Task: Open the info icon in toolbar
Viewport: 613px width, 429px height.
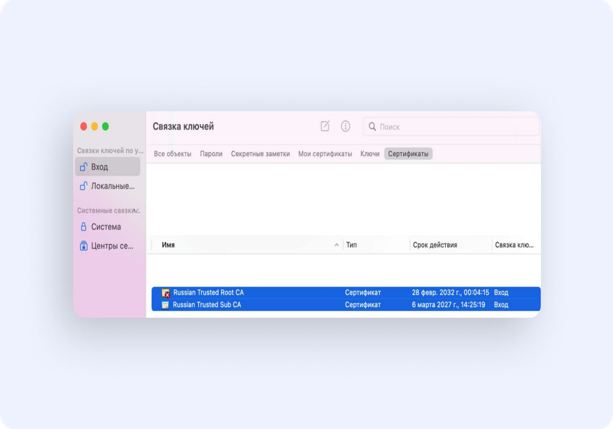Action: click(x=346, y=126)
